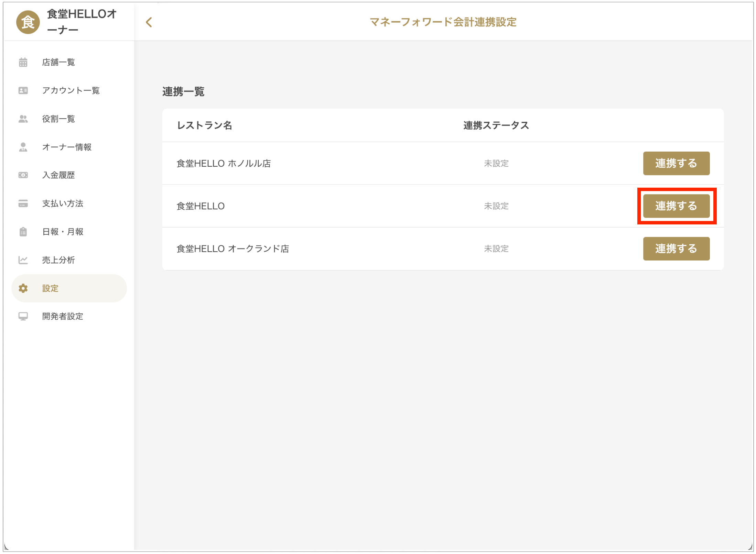Click the calendar icon beside 店舗一覧

23,62
